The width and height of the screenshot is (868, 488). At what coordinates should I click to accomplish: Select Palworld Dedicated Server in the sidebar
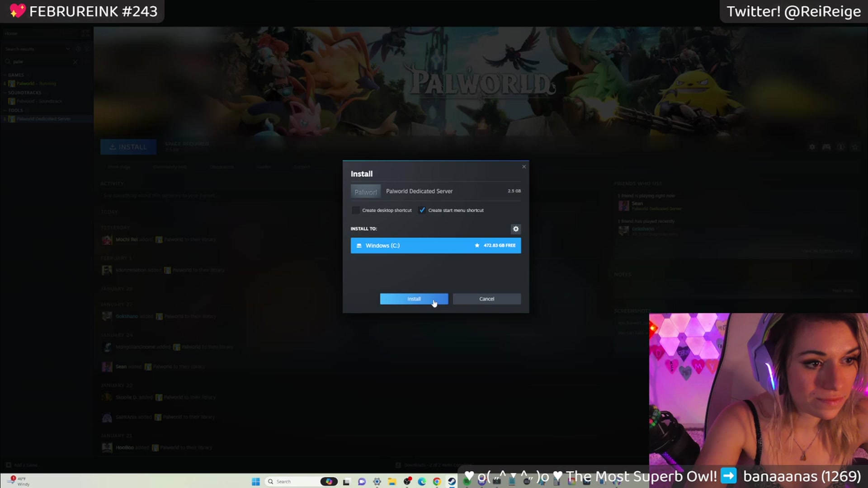[43, 119]
